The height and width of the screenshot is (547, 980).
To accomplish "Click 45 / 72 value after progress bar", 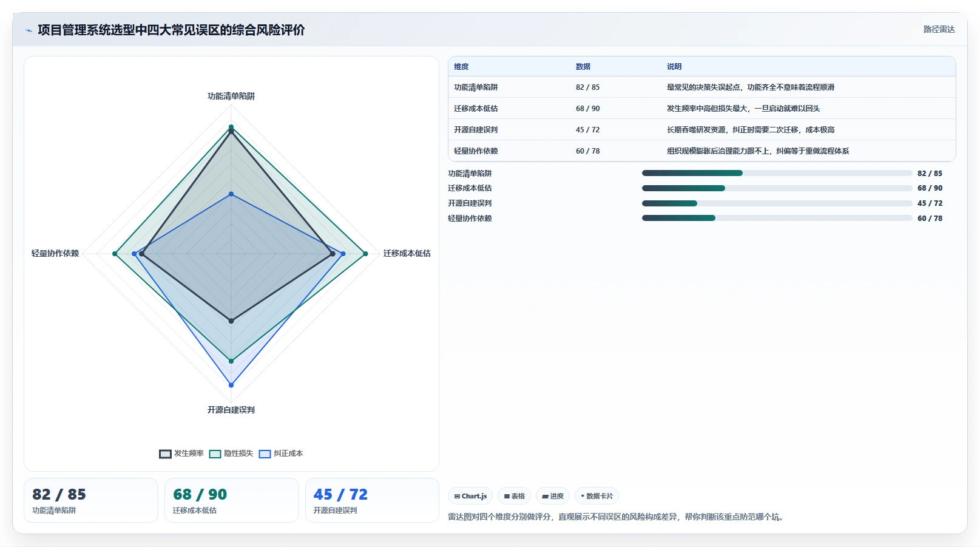I will [x=930, y=203].
